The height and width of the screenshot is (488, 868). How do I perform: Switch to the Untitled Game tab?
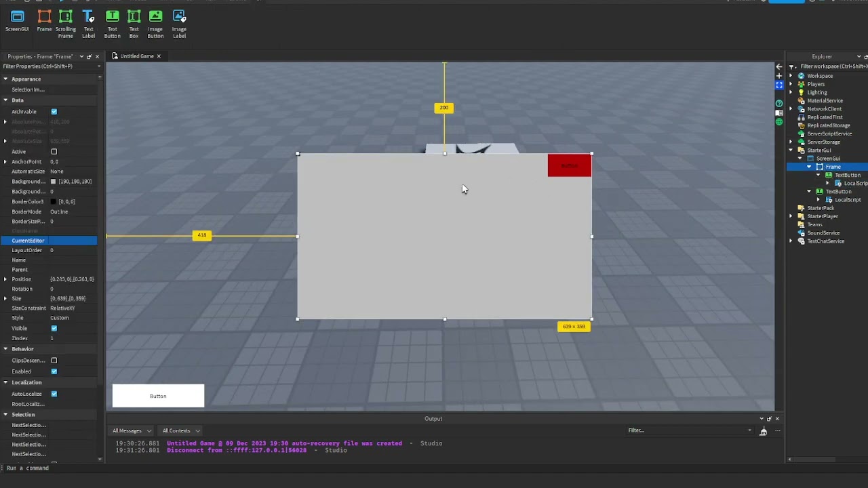coord(136,56)
